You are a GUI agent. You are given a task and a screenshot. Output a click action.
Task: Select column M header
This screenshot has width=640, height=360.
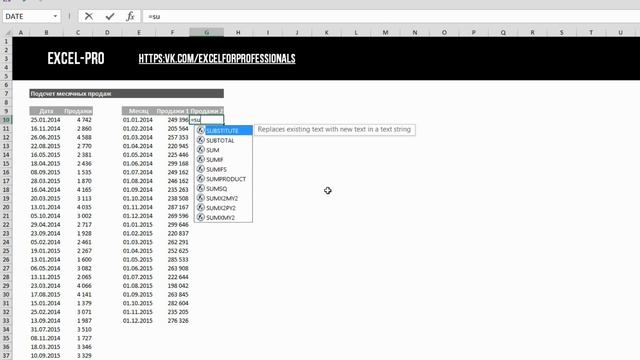point(385,32)
